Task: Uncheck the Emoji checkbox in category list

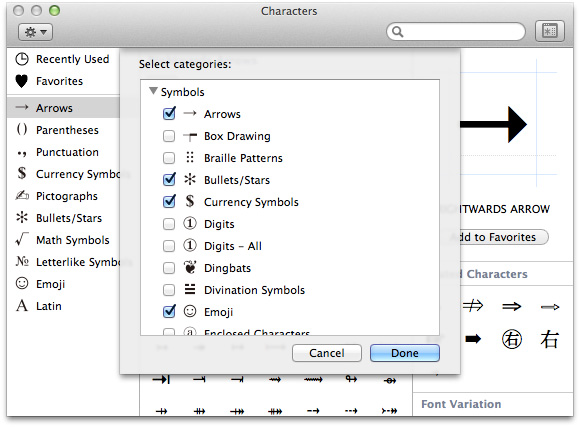Action: [x=169, y=311]
